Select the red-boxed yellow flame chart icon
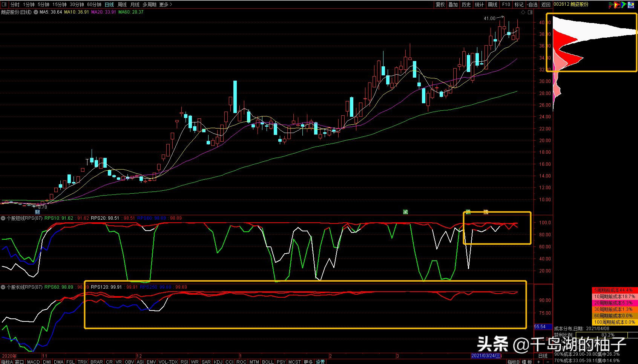This screenshot has width=638, height=364. point(617,5)
